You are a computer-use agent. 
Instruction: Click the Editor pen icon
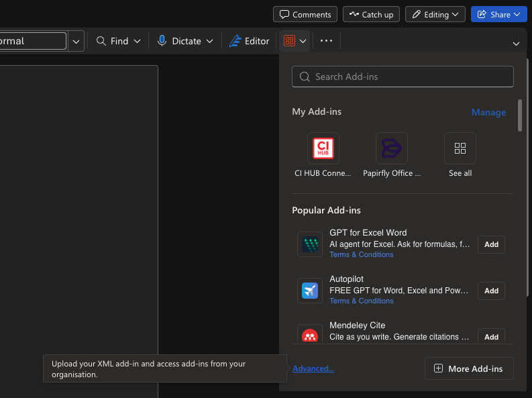pyautogui.click(x=235, y=41)
